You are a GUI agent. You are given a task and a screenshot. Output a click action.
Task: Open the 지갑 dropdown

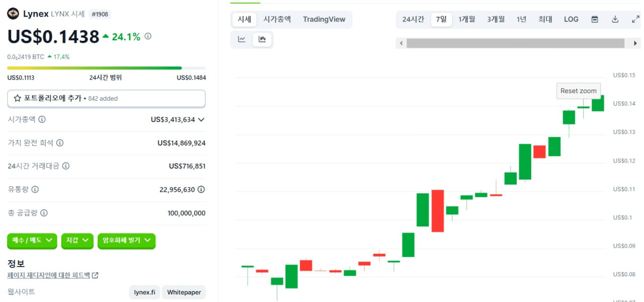tap(76, 241)
